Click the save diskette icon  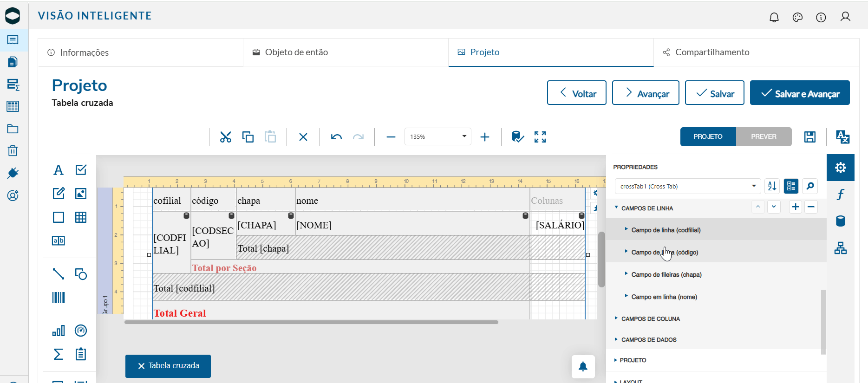[x=810, y=137]
